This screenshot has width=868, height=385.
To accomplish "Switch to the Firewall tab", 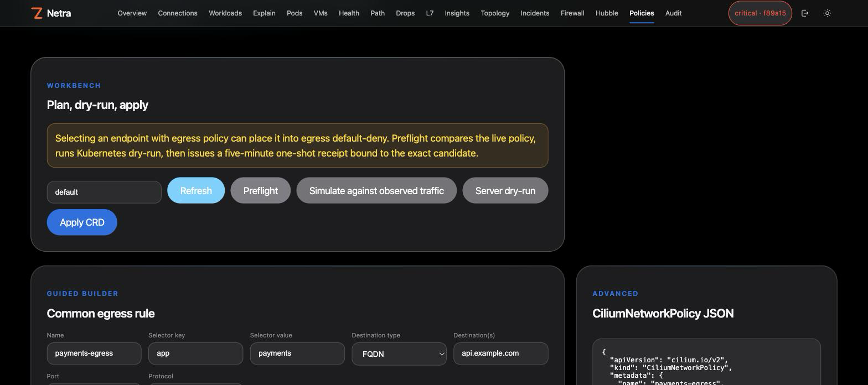I will (572, 13).
